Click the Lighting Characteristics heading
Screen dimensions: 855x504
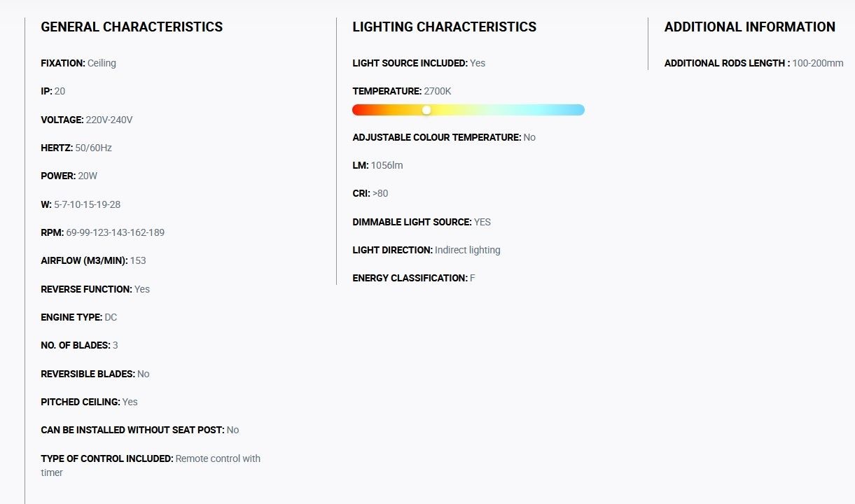(444, 27)
